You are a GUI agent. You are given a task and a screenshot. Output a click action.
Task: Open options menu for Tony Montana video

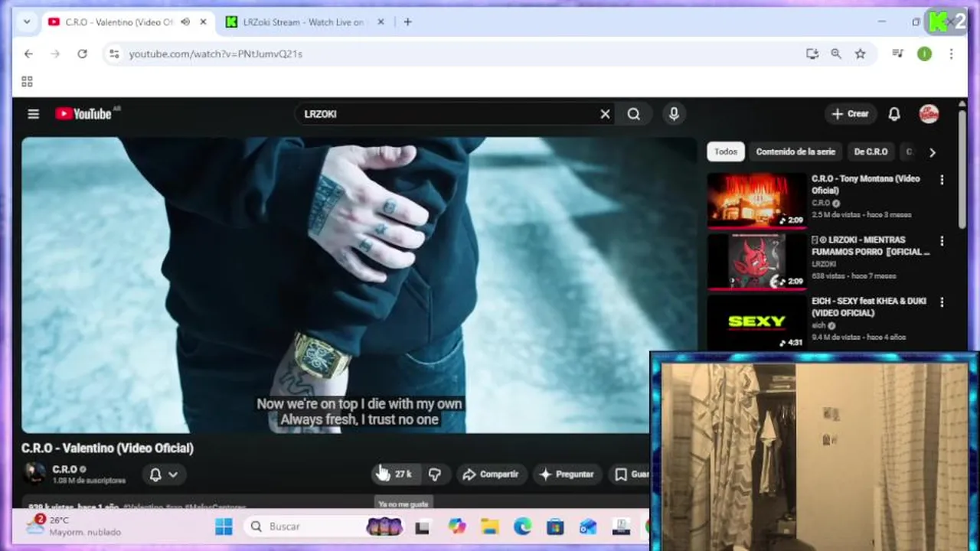pos(942,180)
